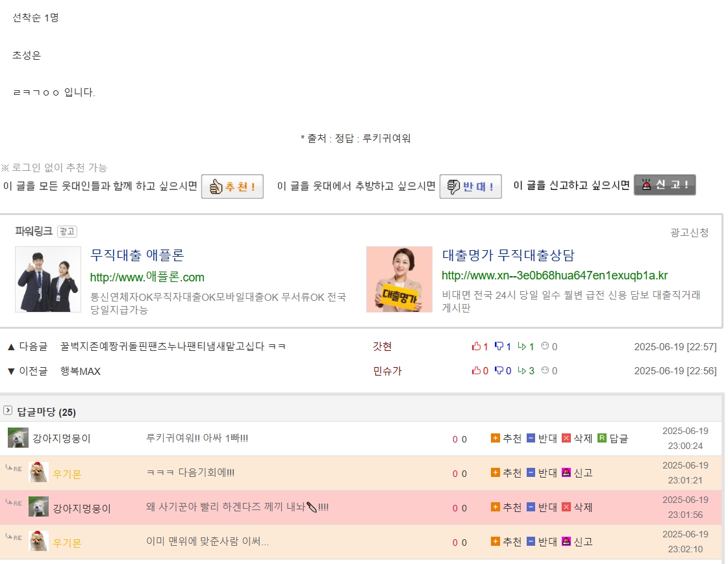Click the 반대! thumbs-down button under the post
728x564 pixels.
pyautogui.click(x=470, y=186)
